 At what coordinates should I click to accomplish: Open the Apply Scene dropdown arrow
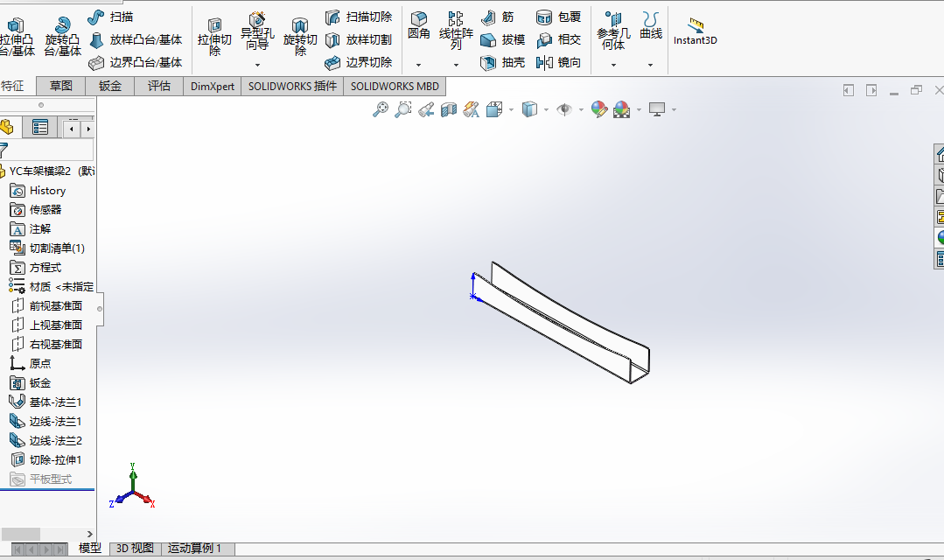point(639,109)
